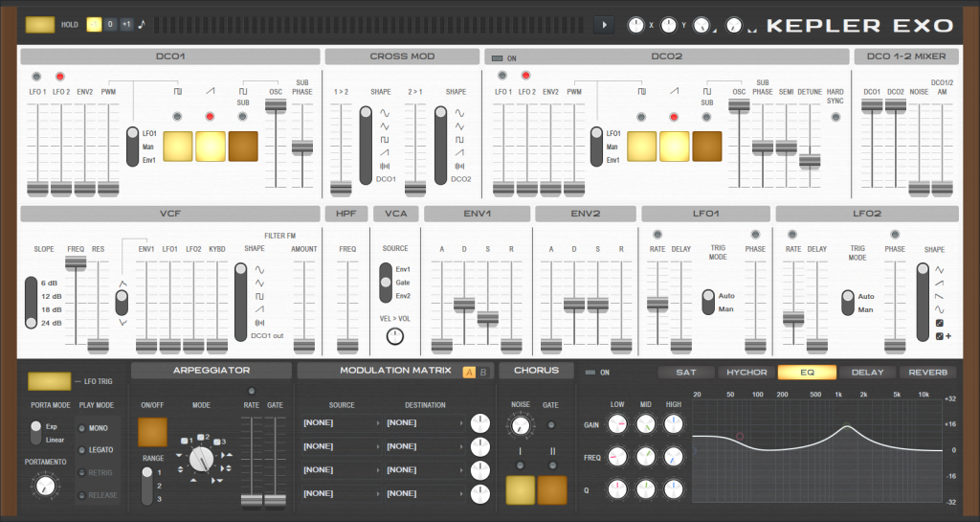Select square shape in Cross Mod 1>2
Viewport: 980px width, 522px height.
[x=385, y=140]
